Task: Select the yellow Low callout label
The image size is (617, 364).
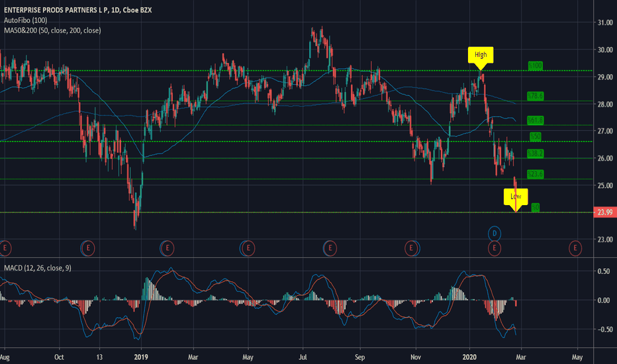Action: point(516,197)
